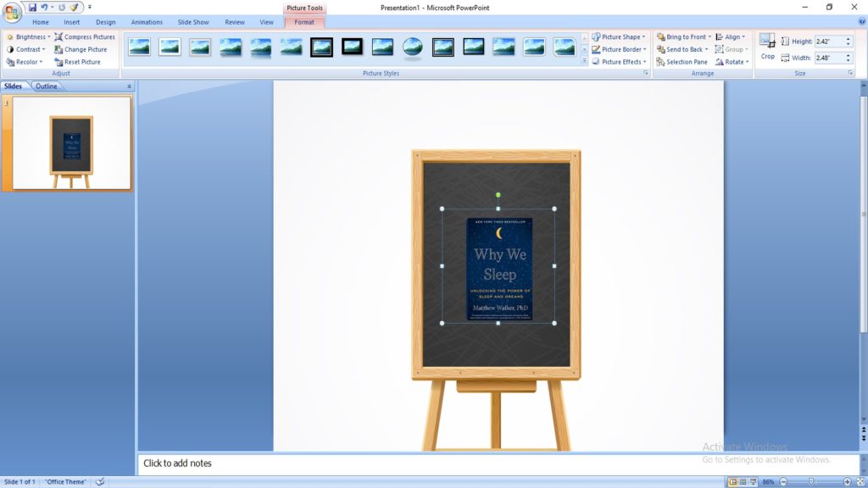The width and height of the screenshot is (868, 488).
Task: Click Compress Pictures
Action: pyautogui.click(x=85, y=37)
